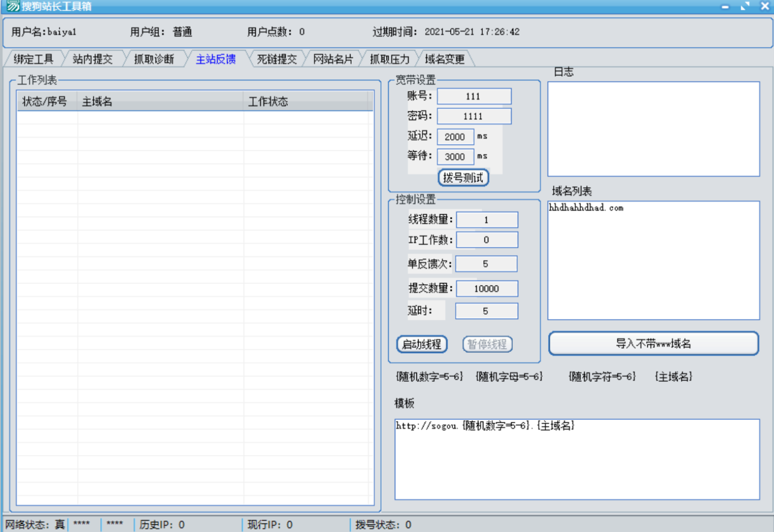Click the 延迟 field showing 2000
The height and width of the screenshot is (532, 774).
[455, 137]
